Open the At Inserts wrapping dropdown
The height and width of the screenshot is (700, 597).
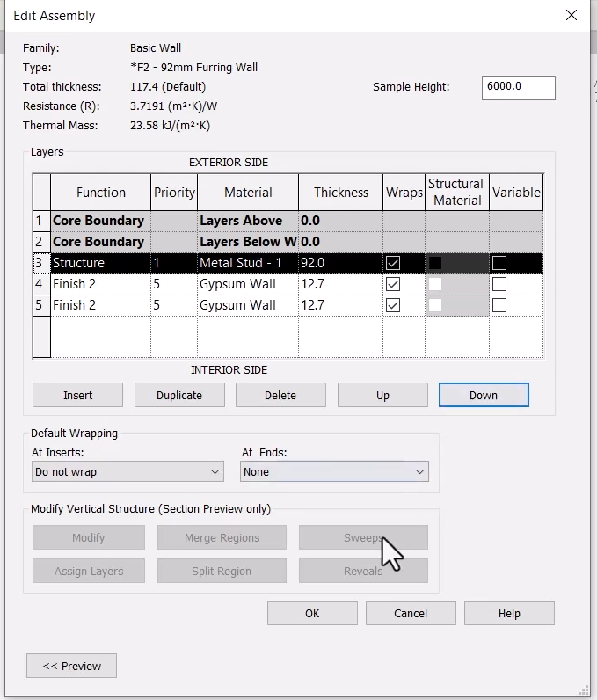[x=127, y=472]
